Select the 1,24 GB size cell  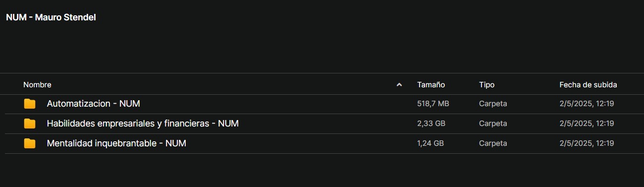point(430,143)
